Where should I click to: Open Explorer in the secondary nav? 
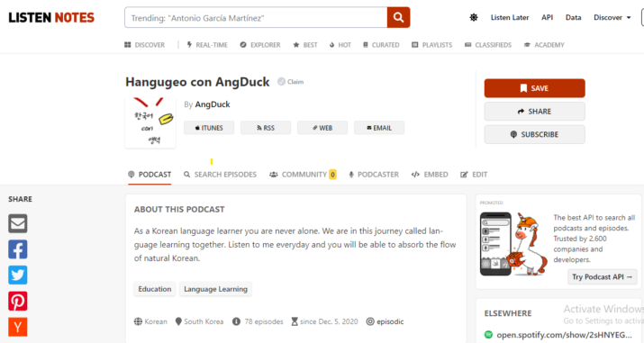[260, 45]
